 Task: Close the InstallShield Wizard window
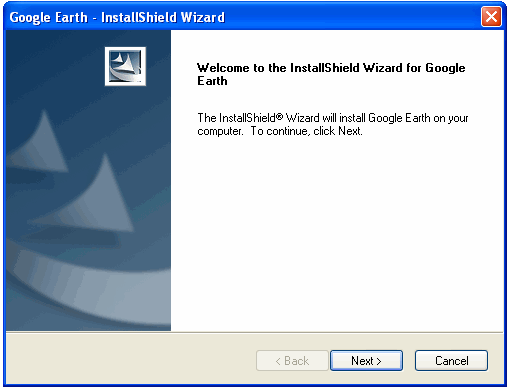(x=491, y=16)
